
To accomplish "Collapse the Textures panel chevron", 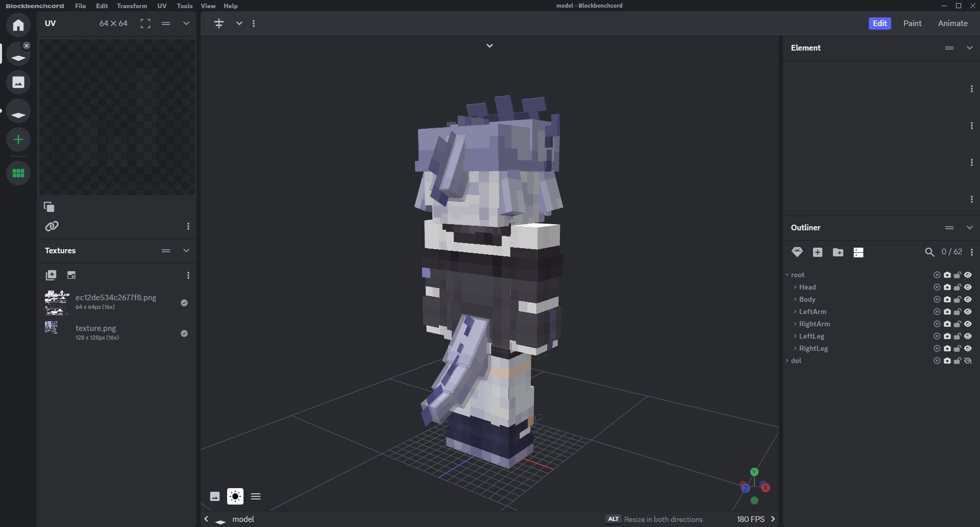I will click(x=186, y=251).
